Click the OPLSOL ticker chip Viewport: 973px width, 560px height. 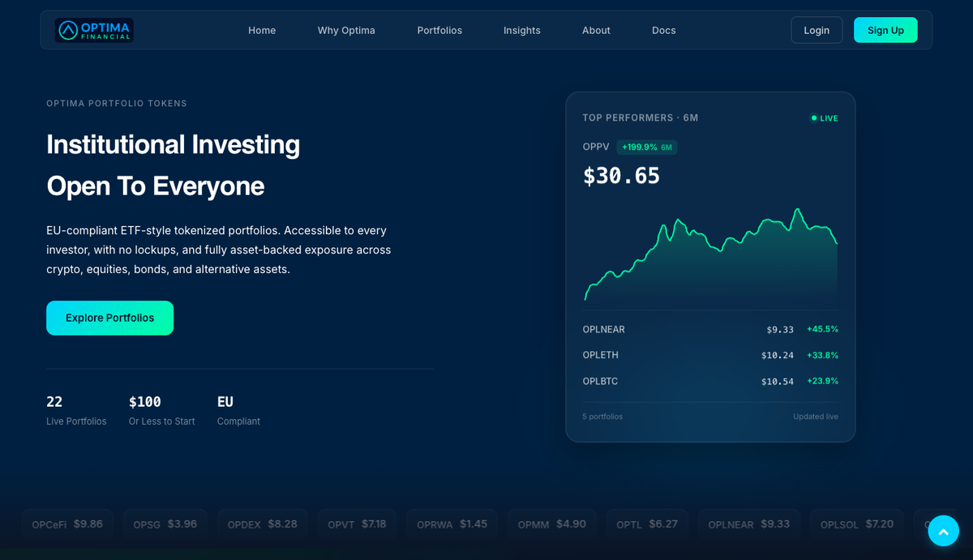(856, 524)
